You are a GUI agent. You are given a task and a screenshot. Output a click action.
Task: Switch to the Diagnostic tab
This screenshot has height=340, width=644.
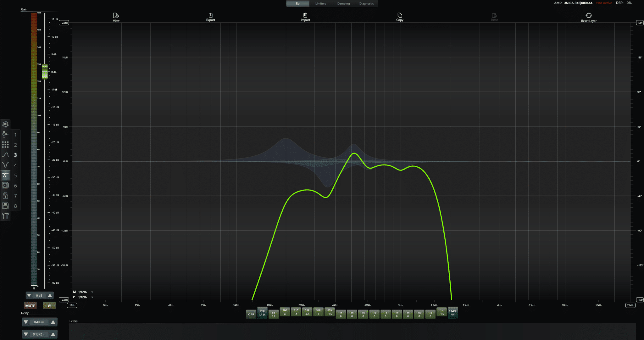pos(366,3)
